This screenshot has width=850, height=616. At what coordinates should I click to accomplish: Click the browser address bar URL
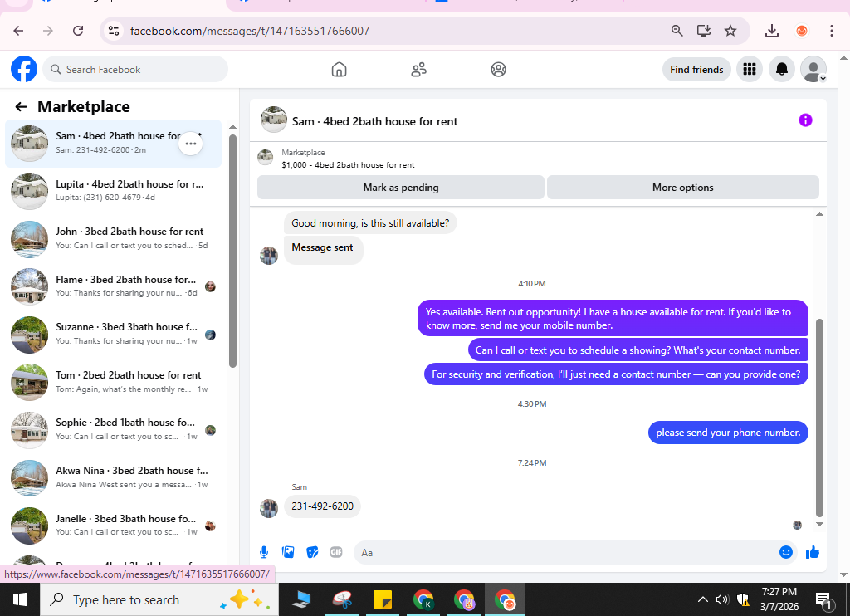(x=250, y=31)
